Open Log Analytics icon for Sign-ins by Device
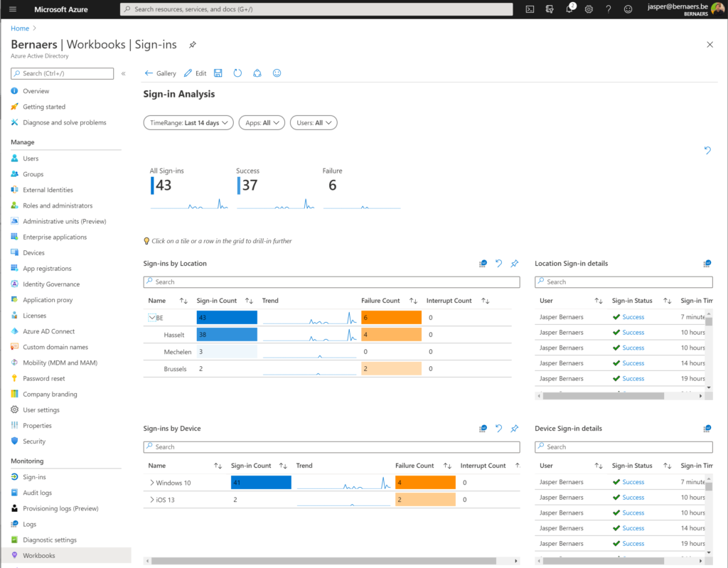 (x=483, y=428)
